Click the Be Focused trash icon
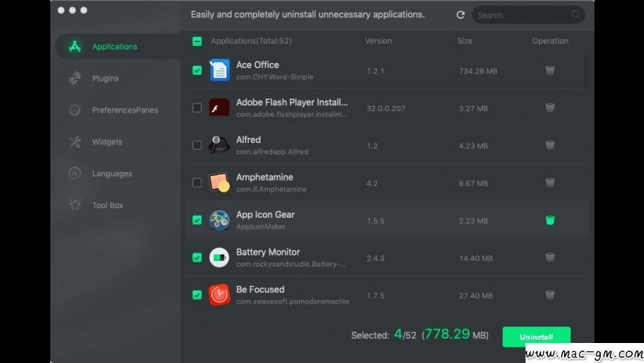Screen dimensions: 644x363 click(550, 295)
